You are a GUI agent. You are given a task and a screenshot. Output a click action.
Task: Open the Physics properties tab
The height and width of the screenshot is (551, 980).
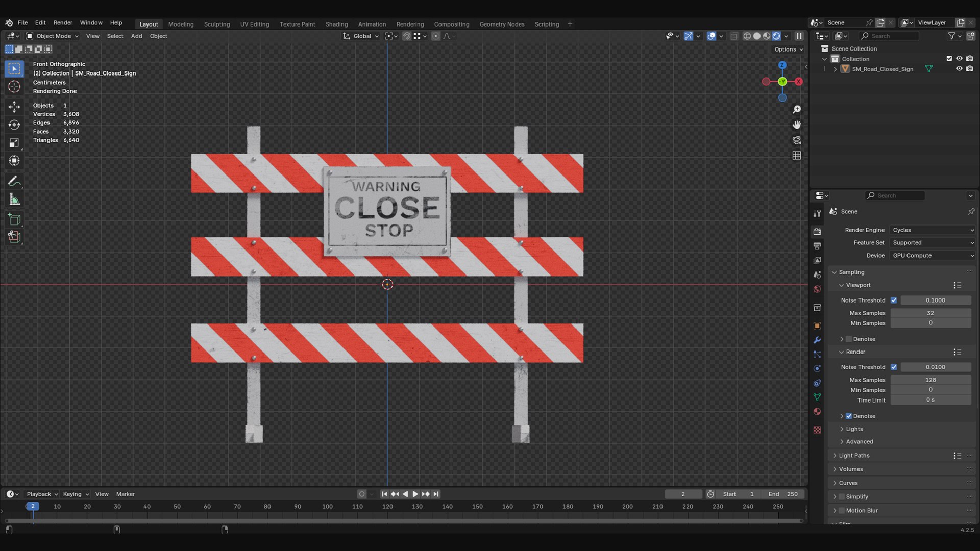(817, 368)
